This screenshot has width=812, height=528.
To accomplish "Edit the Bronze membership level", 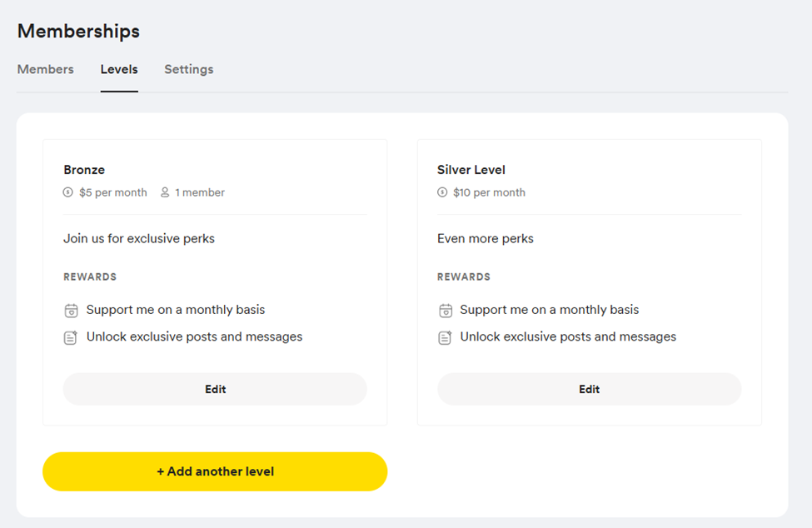I will [x=215, y=389].
